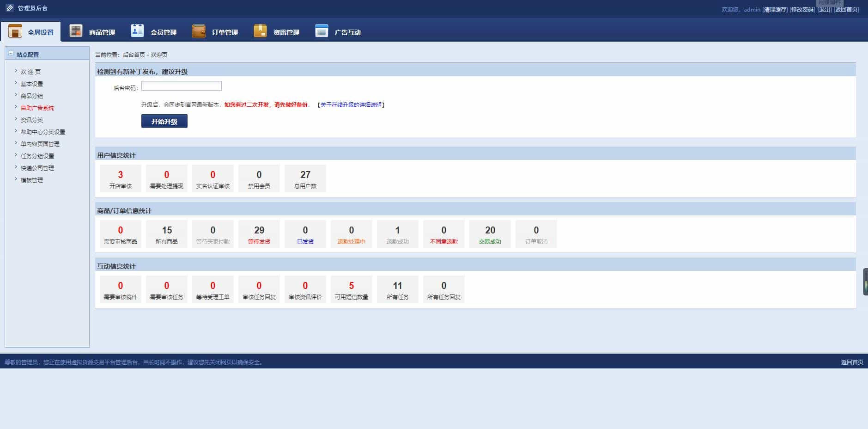Viewport: 868px width, 429px height.
Task: Select 任务分组设置 in the sidebar
Action: pyautogui.click(x=37, y=156)
